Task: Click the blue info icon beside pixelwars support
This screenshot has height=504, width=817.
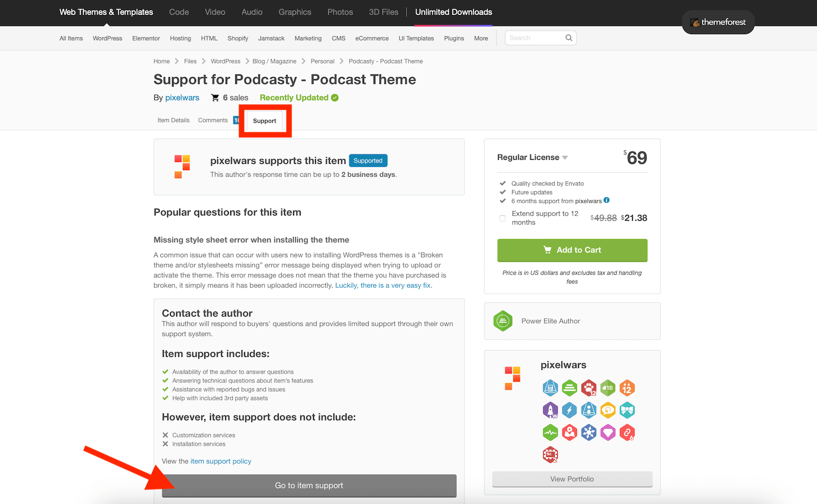Action: click(x=607, y=200)
